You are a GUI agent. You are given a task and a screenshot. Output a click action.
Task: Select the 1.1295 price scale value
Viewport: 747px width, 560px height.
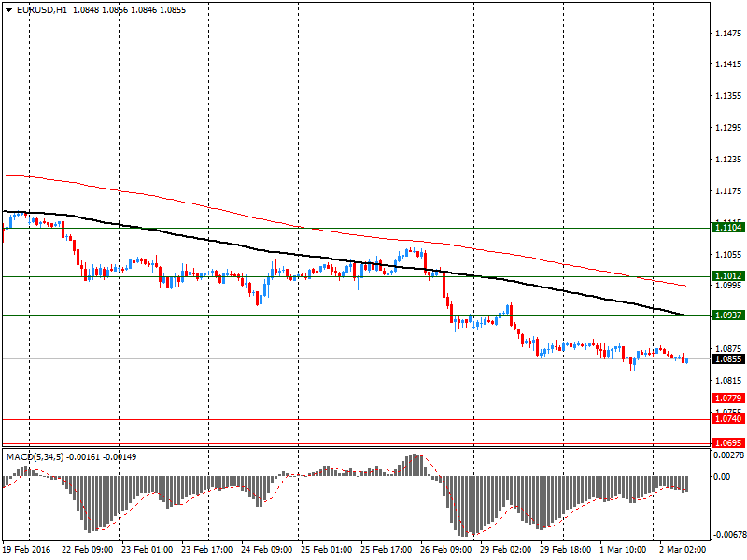tap(728, 128)
